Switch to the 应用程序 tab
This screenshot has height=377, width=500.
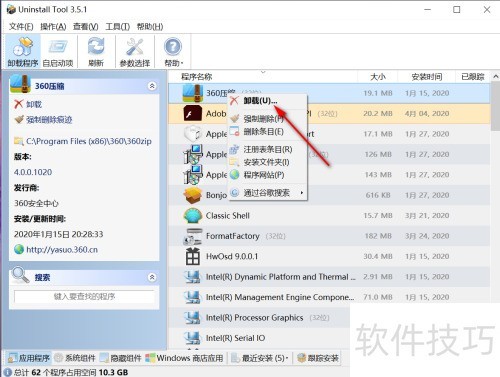29,358
